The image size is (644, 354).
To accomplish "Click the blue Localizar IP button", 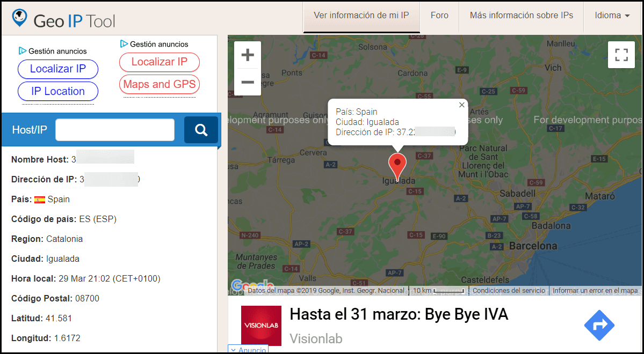I will 58,69.
